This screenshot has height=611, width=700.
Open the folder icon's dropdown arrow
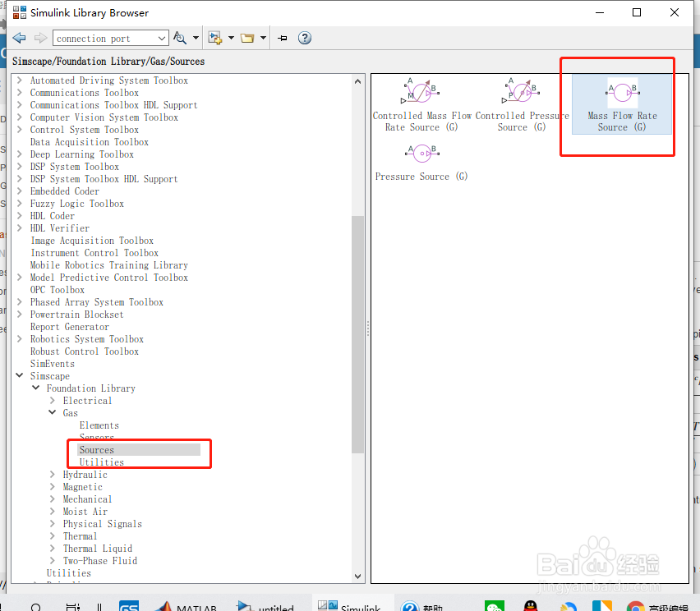click(x=264, y=38)
